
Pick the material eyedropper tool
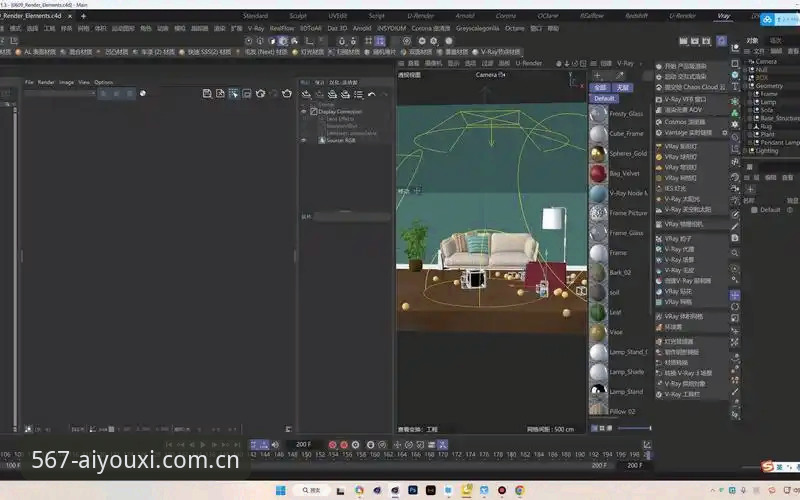[x=619, y=76]
